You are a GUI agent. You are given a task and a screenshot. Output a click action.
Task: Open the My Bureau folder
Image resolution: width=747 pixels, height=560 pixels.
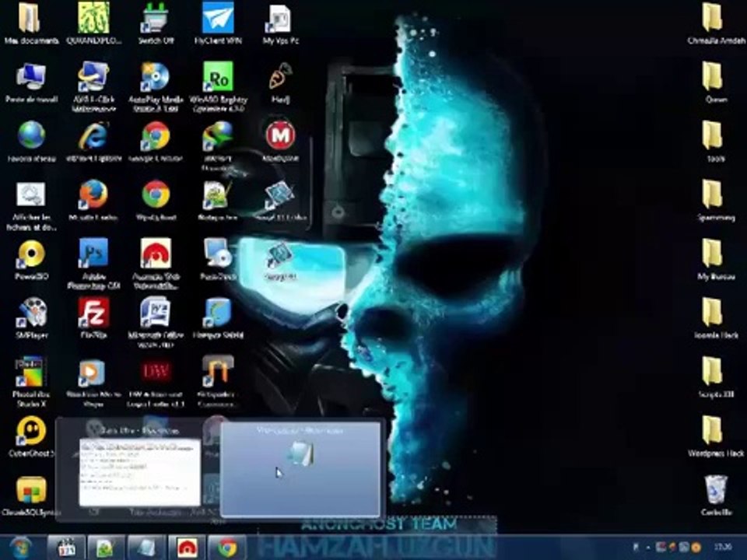(x=714, y=254)
